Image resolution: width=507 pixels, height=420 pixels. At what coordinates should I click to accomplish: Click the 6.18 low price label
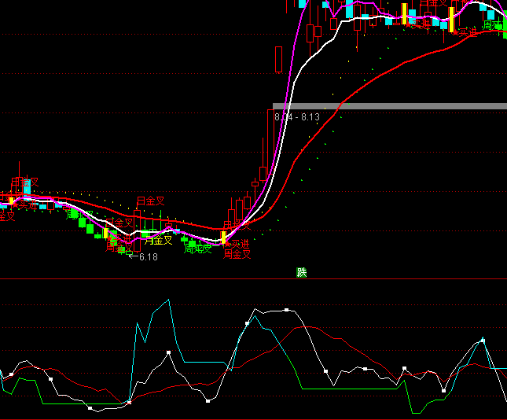[x=148, y=257]
